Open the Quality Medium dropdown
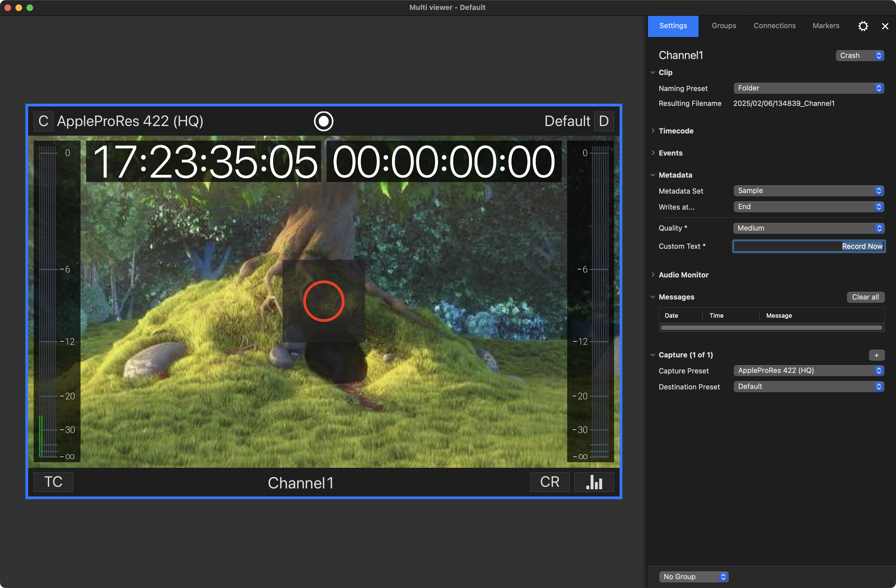This screenshot has height=588, width=896. 809,228
